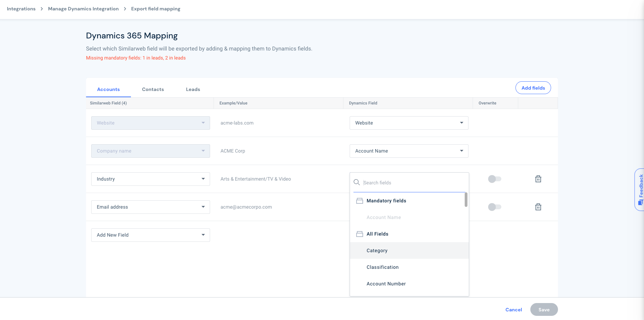Select greyed Account Name mandatory option
Screen dimensions: 644x320
click(409, 217)
